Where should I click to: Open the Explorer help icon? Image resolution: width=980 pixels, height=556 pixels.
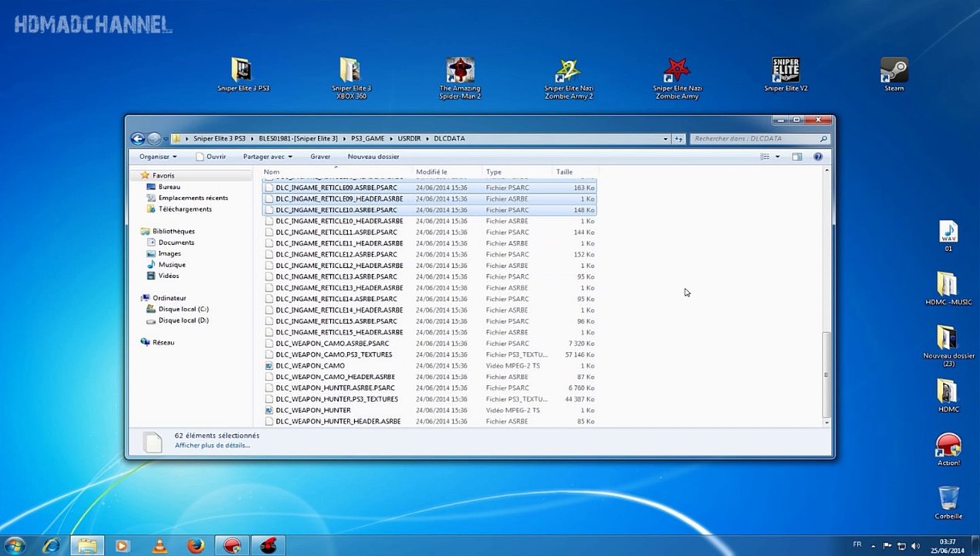pyautogui.click(x=818, y=157)
